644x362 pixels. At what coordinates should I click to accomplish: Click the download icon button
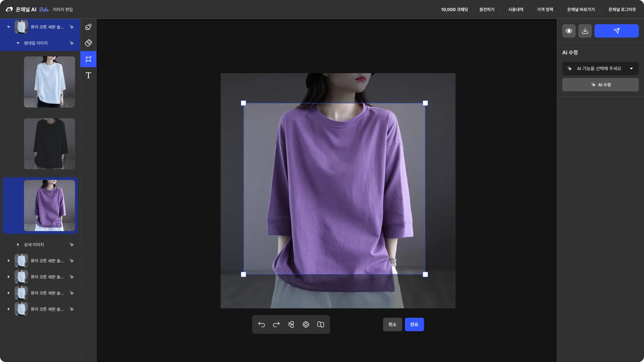coord(585,31)
